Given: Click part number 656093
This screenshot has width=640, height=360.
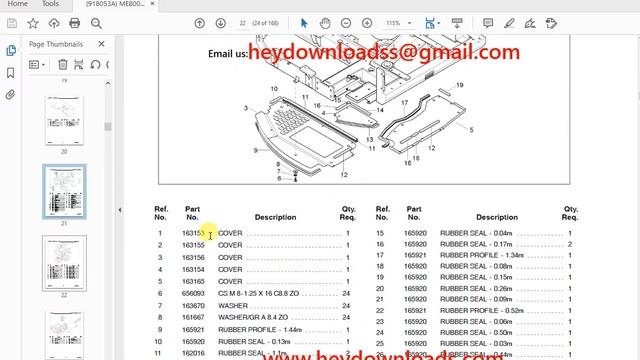Looking at the screenshot, I should [193, 293].
